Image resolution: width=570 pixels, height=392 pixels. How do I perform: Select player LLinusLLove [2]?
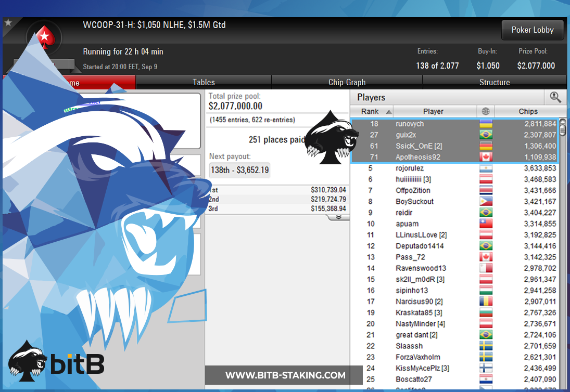click(455, 235)
